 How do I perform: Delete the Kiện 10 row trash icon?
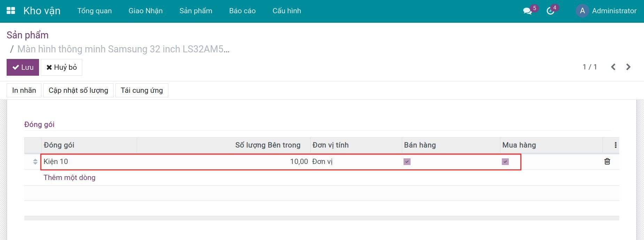tap(607, 162)
